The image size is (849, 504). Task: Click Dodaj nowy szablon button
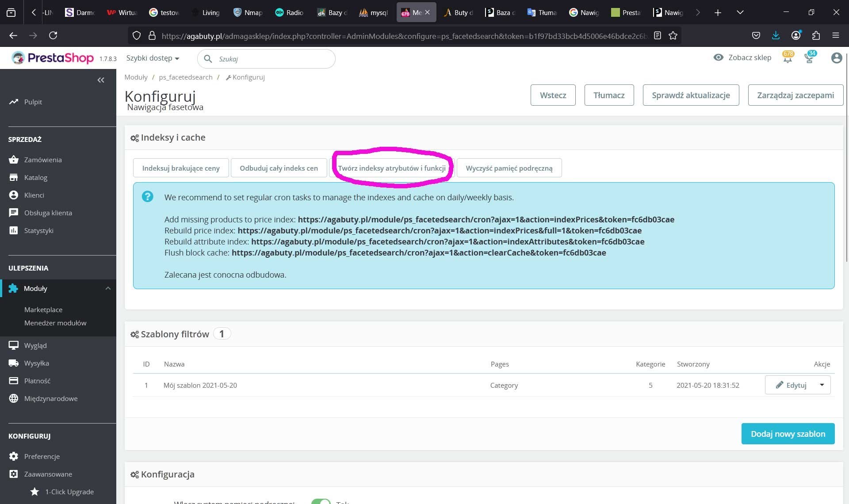pos(788,434)
